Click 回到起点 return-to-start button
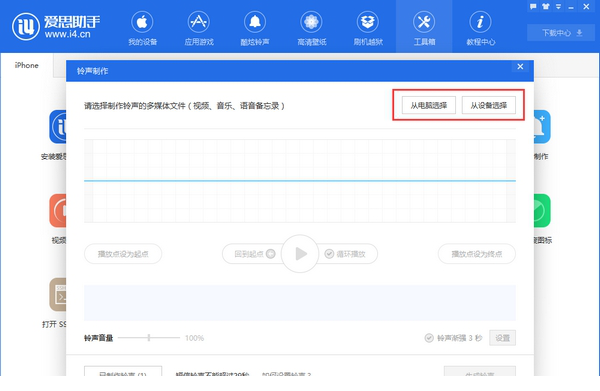The image size is (600, 391). click(x=254, y=254)
